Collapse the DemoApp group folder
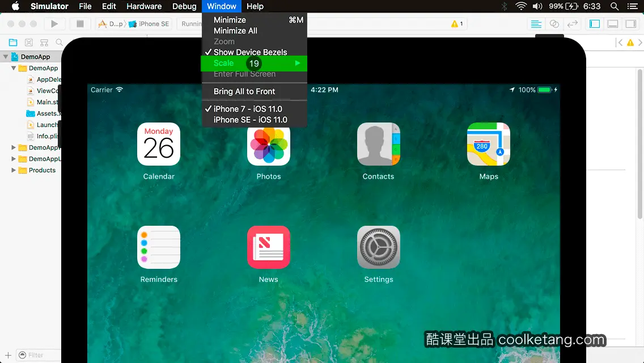 click(x=14, y=68)
